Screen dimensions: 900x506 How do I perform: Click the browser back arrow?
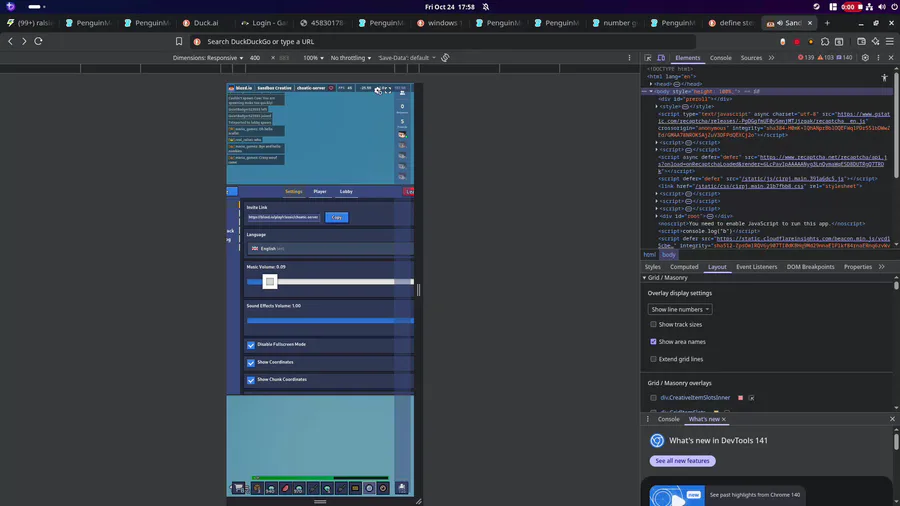point(10,41)
